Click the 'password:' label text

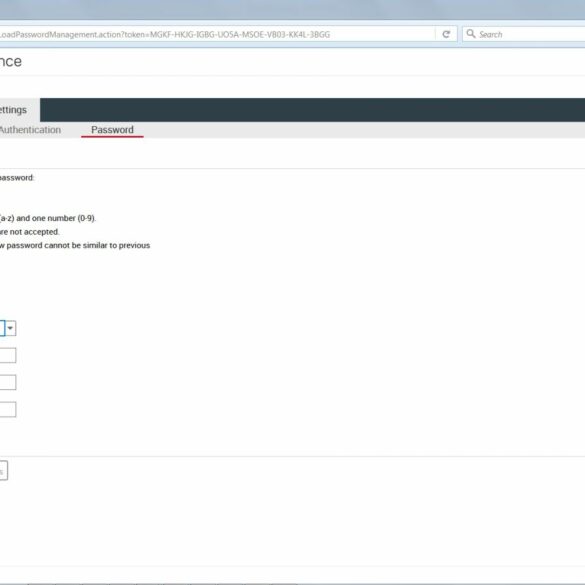(x=17, y=178)
